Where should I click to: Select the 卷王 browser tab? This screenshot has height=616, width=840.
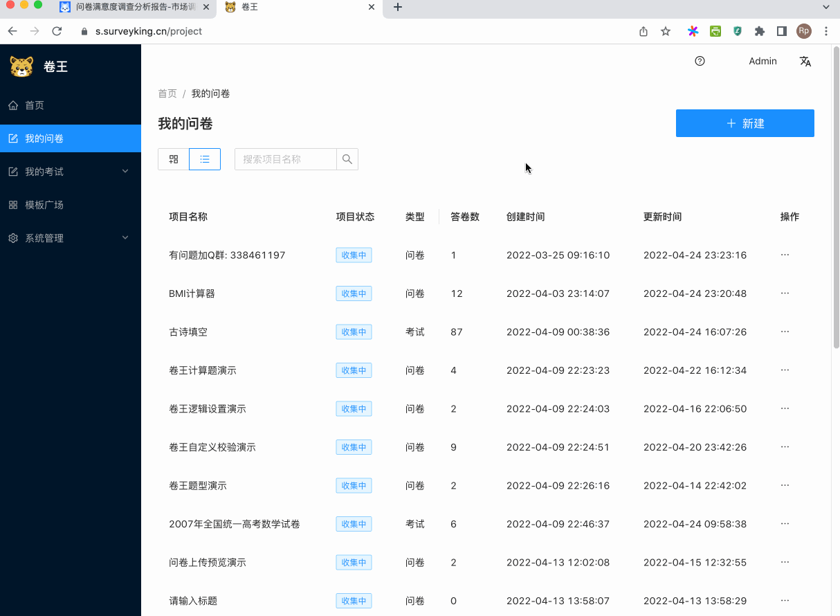pyautogui.click(x=299, y=7)
